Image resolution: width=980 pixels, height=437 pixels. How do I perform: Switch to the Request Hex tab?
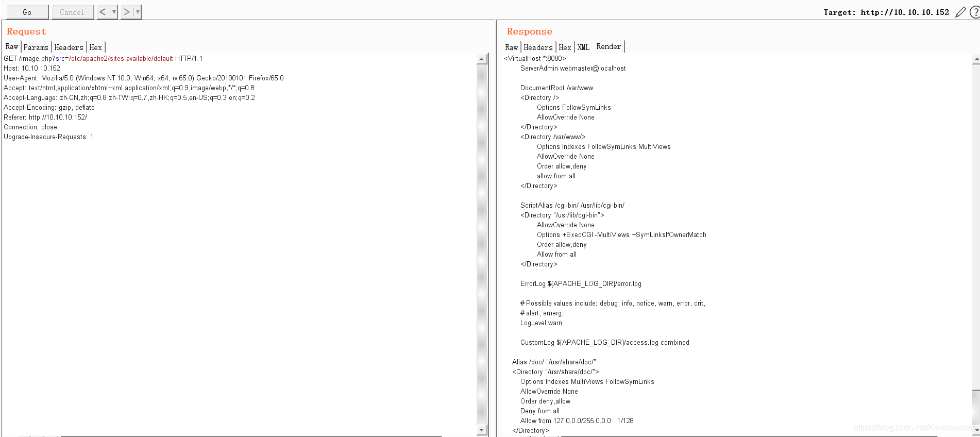coord(96,47)
